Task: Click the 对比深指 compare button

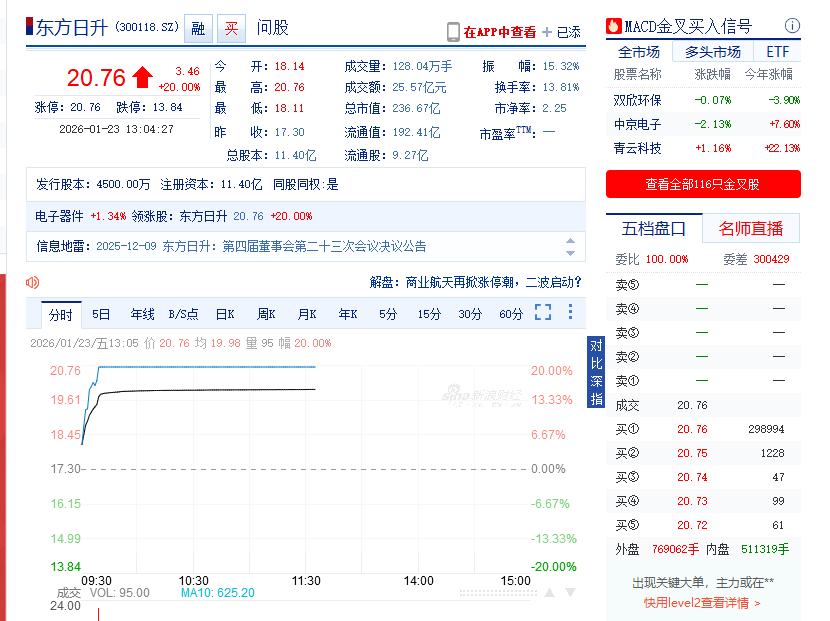Action: (596, 372)
